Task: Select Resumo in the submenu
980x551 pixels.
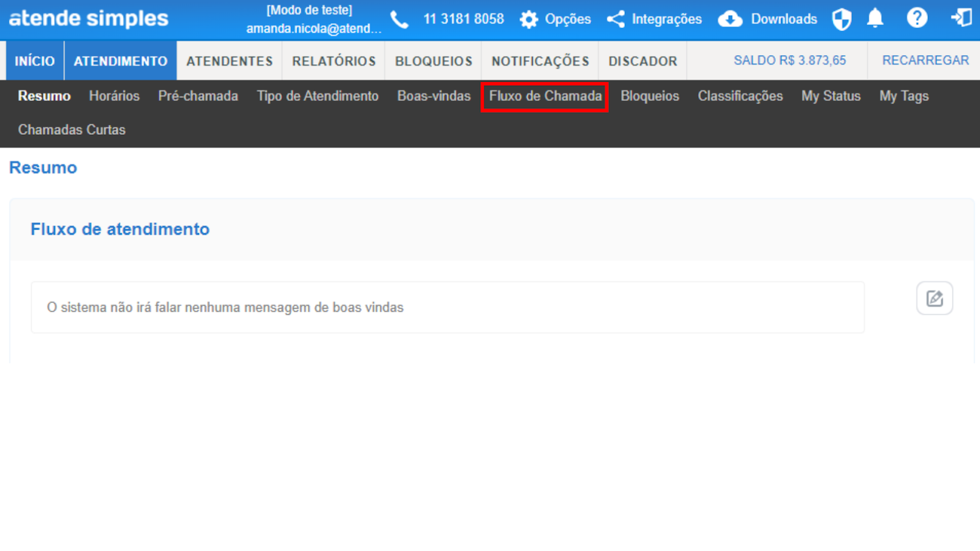Action: pos(44,96)
